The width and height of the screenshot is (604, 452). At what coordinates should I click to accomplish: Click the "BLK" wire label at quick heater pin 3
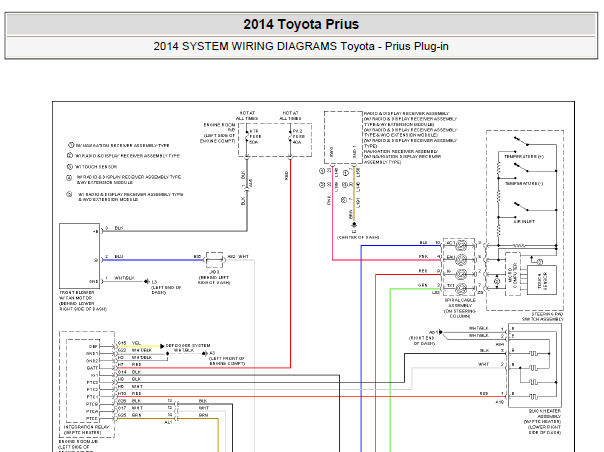pos(484,350)
